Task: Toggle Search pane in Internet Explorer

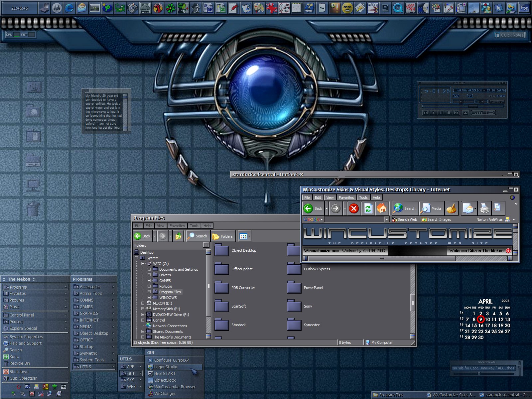Action: click(x=405, y=208)
